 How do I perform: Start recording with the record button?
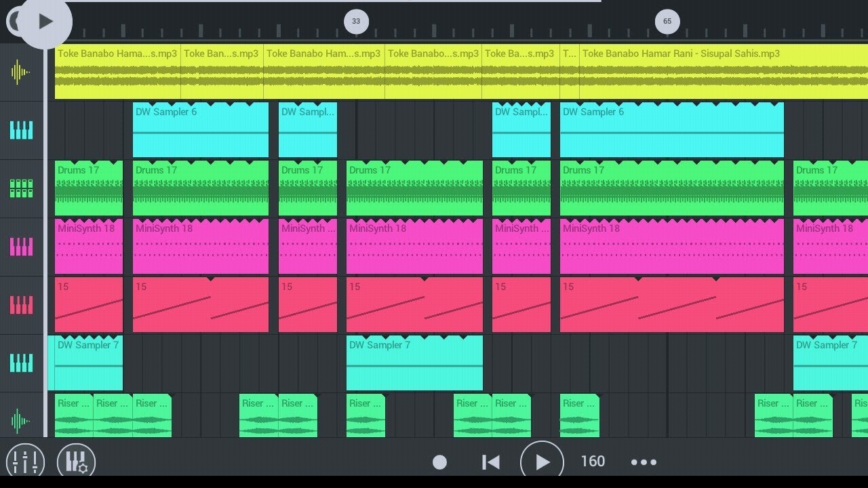pyautogui.click(x=439, y=462)
